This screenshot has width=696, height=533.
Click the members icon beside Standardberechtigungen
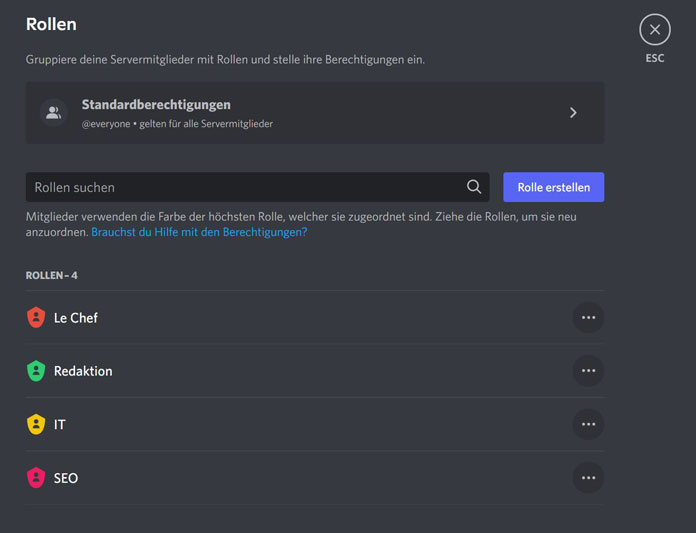point(54,113)
